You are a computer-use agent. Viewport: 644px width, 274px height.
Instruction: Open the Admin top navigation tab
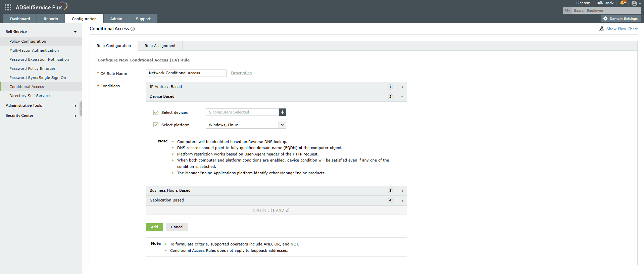click(x=116, y=19)
